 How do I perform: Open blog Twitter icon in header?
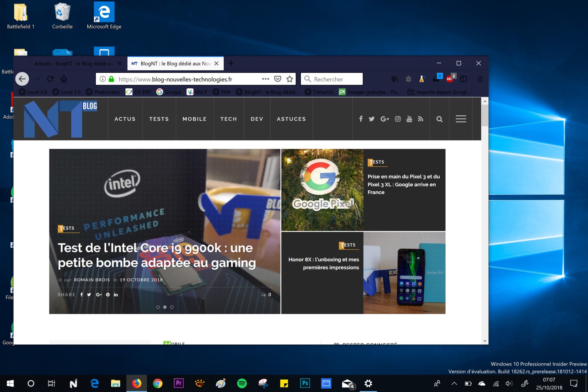[372, 119]
